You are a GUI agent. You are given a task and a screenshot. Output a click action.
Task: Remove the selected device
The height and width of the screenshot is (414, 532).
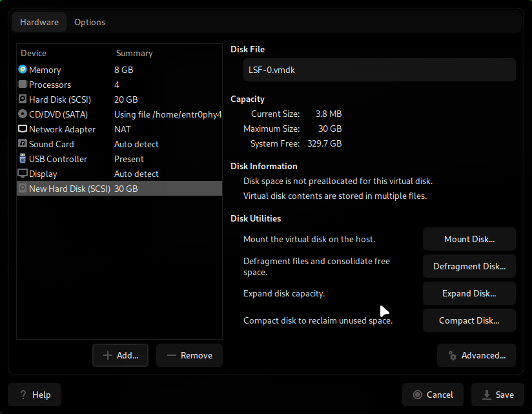pos(189,355)
